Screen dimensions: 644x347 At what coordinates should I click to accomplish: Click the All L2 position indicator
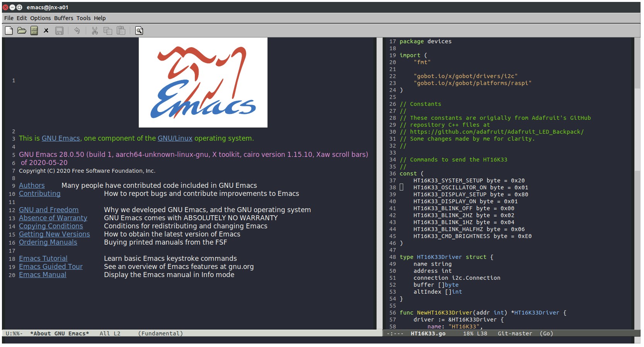point(110,333)
